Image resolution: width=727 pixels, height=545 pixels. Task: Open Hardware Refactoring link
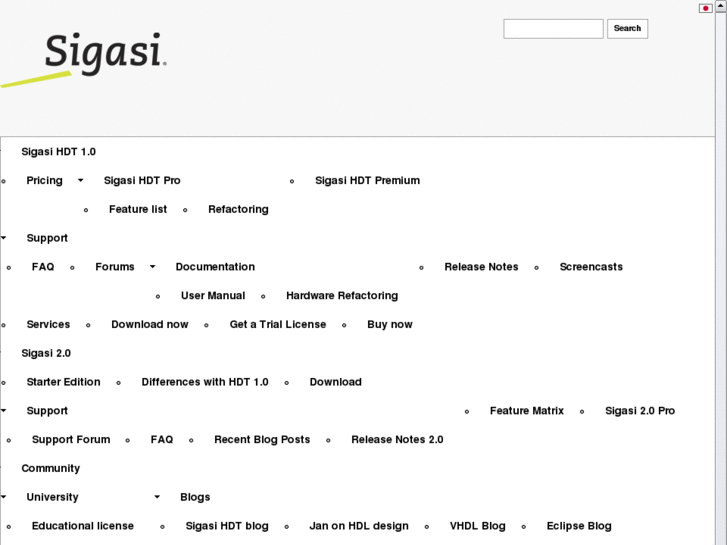point(342,295)
